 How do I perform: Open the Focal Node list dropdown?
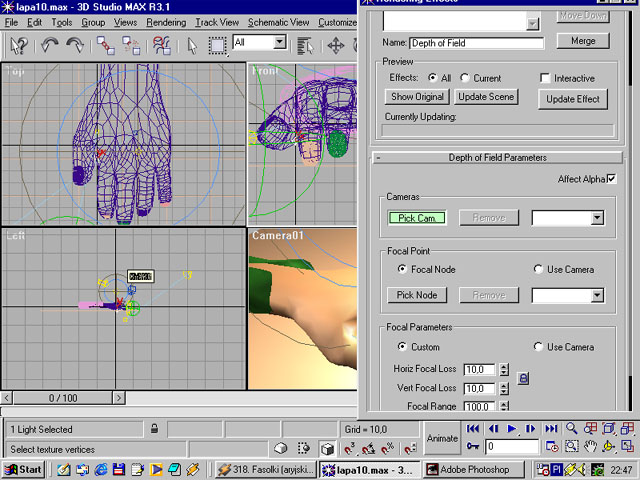597,296
